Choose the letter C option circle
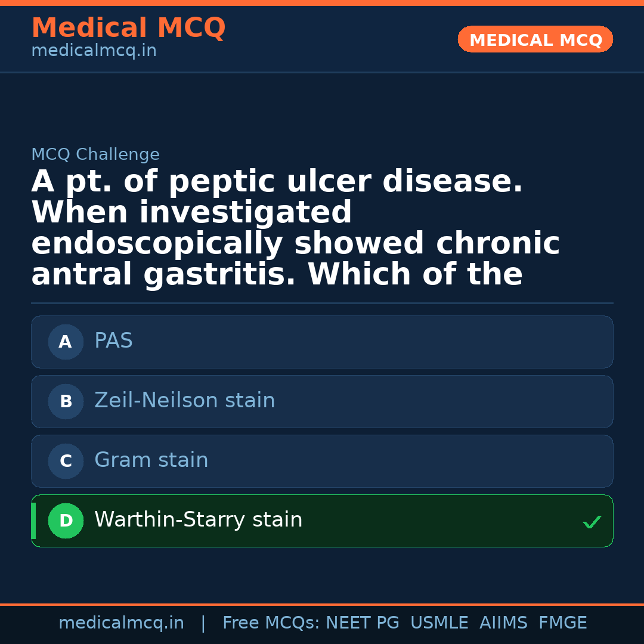 (66, 461)
